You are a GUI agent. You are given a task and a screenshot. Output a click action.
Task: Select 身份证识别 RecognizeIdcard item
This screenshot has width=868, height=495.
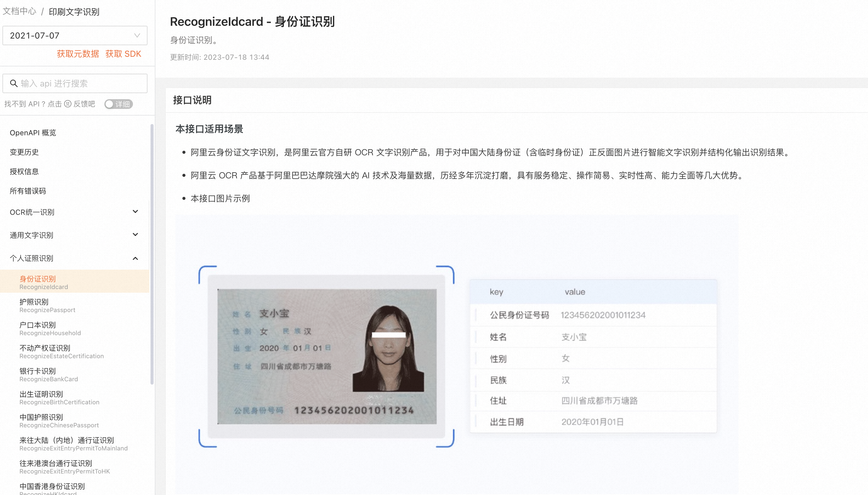click(74, 281)
